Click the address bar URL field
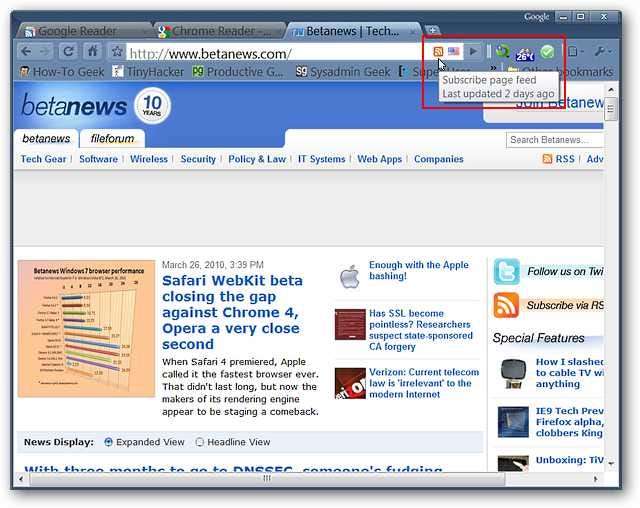The height and width of the screenshot is (508, 640). pyautogui.click(x=278, y=53)
